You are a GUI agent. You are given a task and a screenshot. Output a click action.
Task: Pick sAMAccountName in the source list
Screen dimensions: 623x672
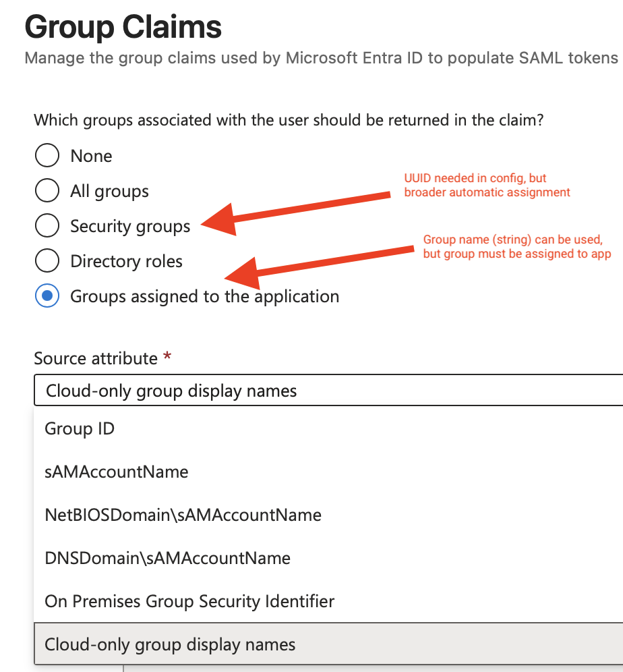coord(117,472)
